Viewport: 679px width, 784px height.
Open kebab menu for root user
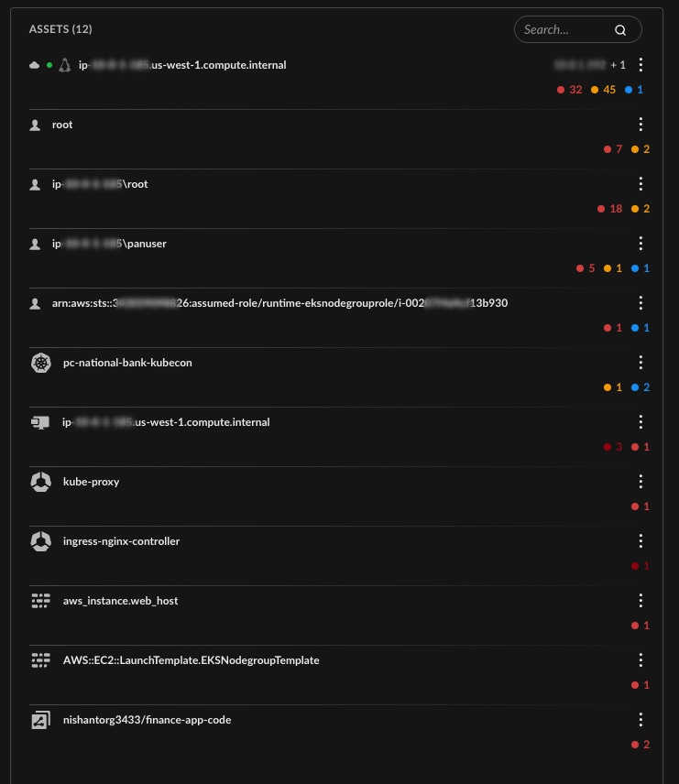pyautogui.click(x=641, y=125)
